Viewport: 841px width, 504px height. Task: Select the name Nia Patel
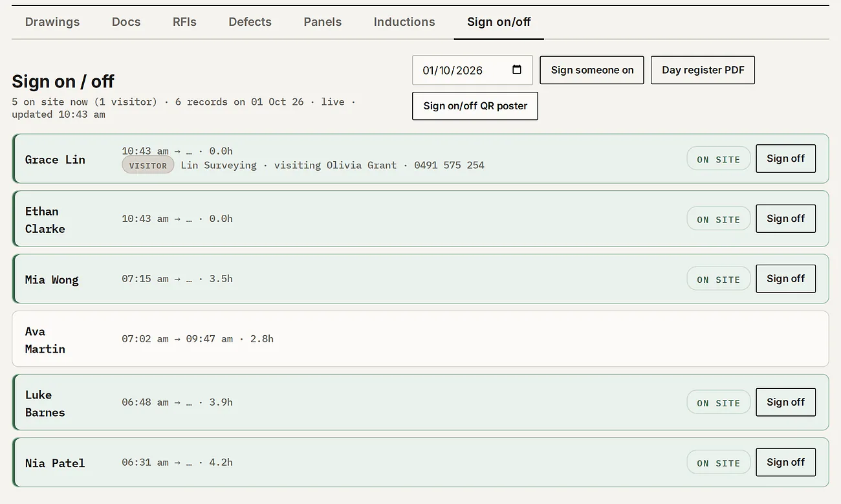(x=55, y=463)
